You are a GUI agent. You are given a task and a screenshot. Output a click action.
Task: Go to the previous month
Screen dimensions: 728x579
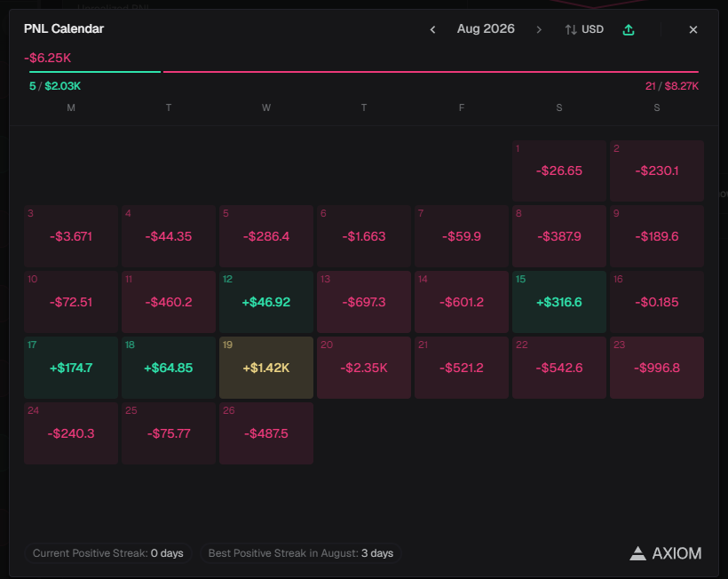(x=432, y=29)
